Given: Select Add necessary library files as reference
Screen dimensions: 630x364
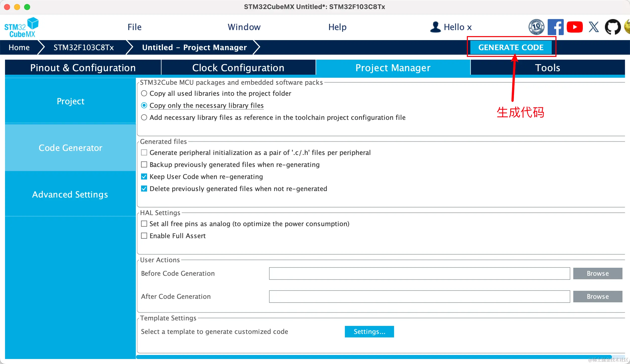Looking at the screenshot, I should [x=144, y=117].
